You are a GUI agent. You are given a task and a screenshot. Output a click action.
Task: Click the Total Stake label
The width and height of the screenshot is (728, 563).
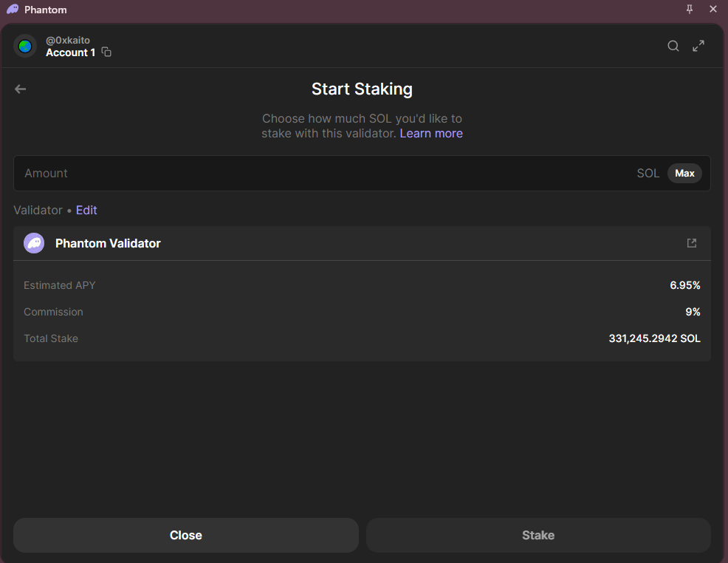pyautogui.click(x=51, y=338)
